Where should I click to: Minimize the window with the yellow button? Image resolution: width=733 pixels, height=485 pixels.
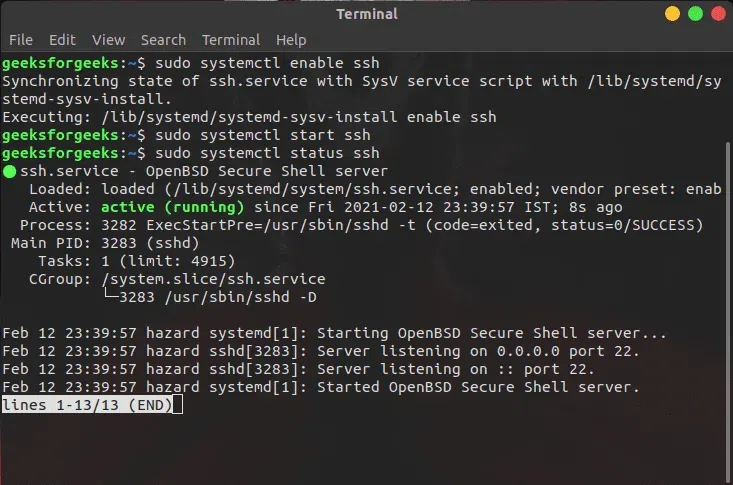coord(673,14)
